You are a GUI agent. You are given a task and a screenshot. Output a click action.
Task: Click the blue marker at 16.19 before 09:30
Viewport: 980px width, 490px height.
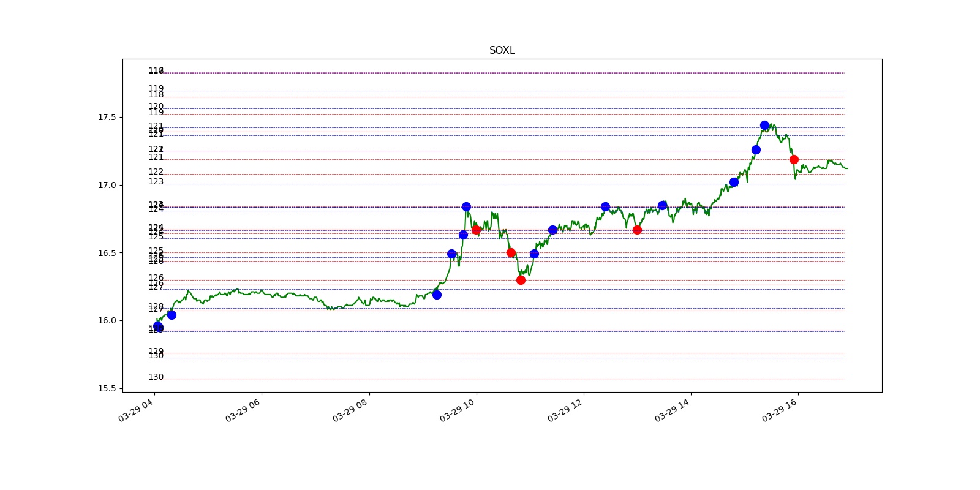(x=437, y=295)
